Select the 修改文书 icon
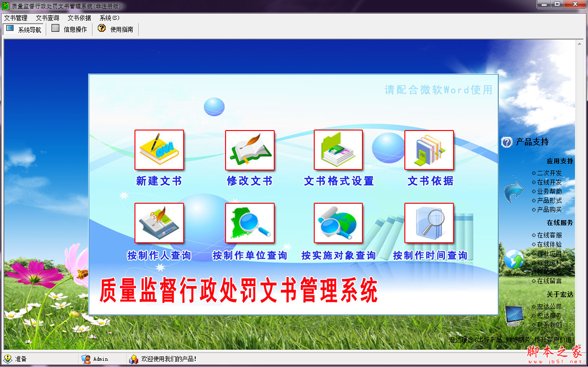This screenshot has height=367, width=588. [x=250, y=150]
